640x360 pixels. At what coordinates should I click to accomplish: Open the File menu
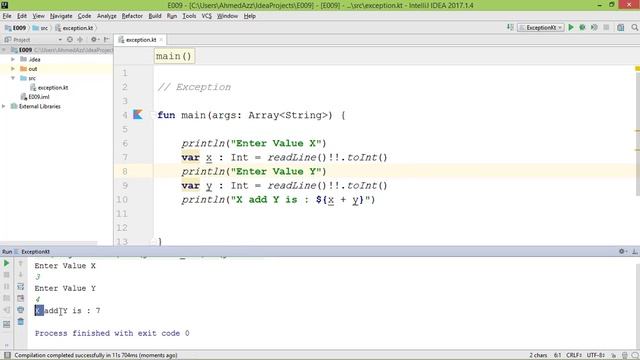point(7,16)
